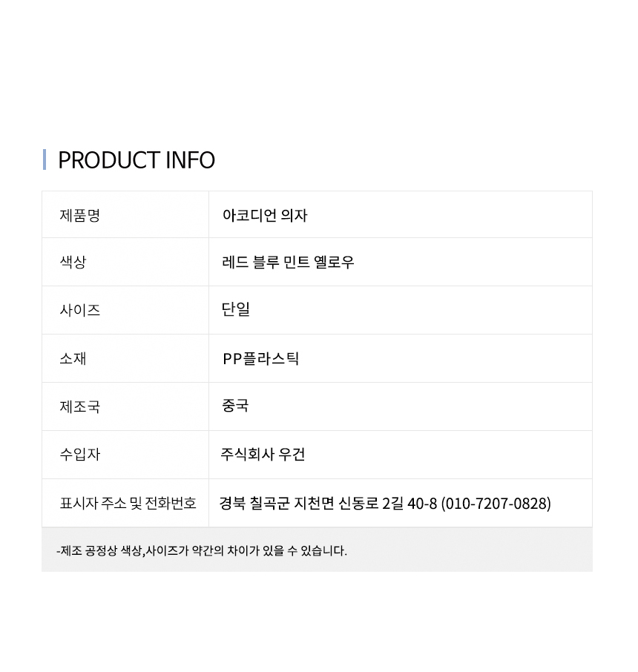Image resolution: width=638 pixels, height=672 pixels.
Task: Select the 표시자 주소 및 전화번호 label
Action: [x=128, y=503]
